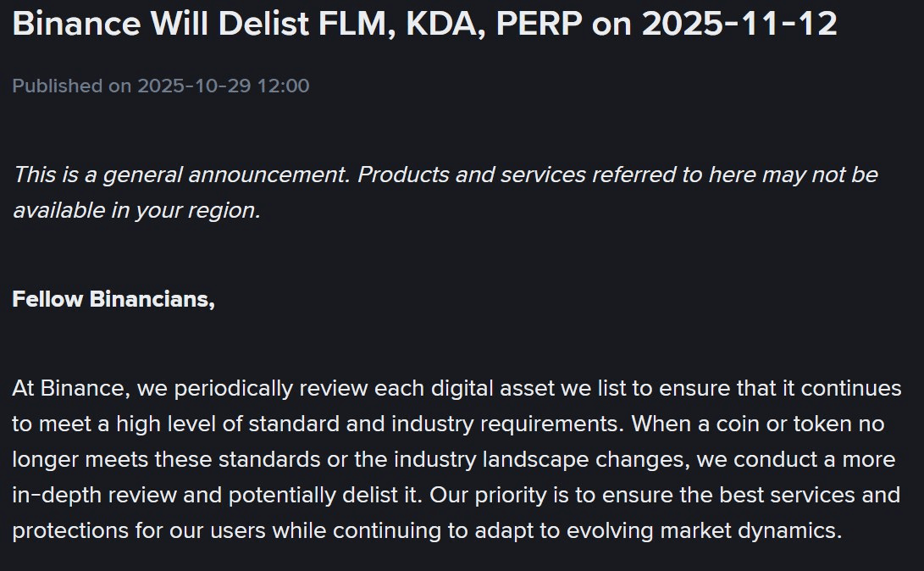Click the delisting date 2025-11-12 in the title

coord(739,24)
